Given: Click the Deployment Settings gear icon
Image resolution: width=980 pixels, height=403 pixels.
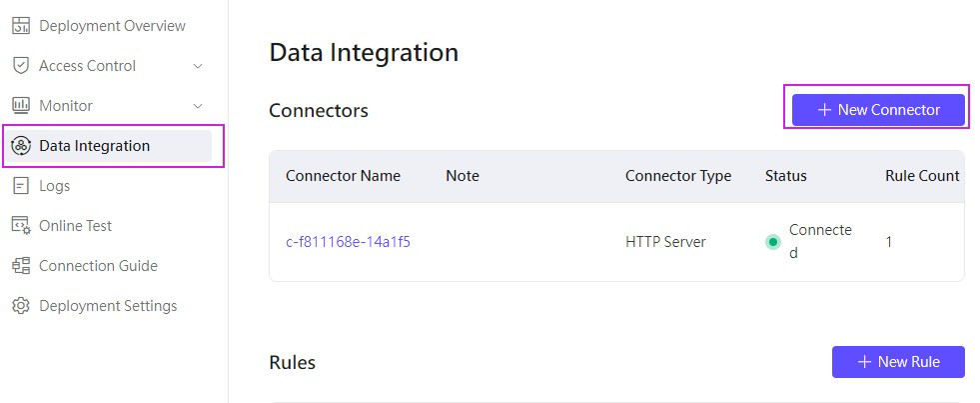Looking at the screenshot, I should point(21,306).
